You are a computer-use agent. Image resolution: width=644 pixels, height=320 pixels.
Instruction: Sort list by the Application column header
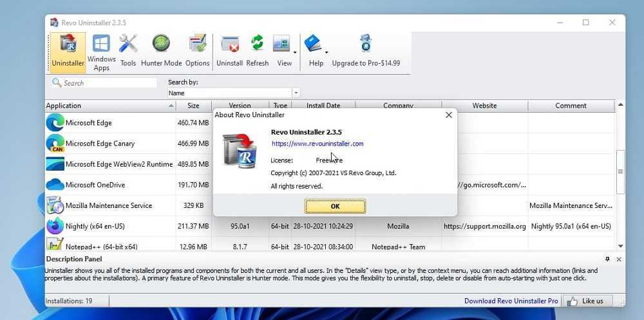pyautogui.click(x=106, y=106)
